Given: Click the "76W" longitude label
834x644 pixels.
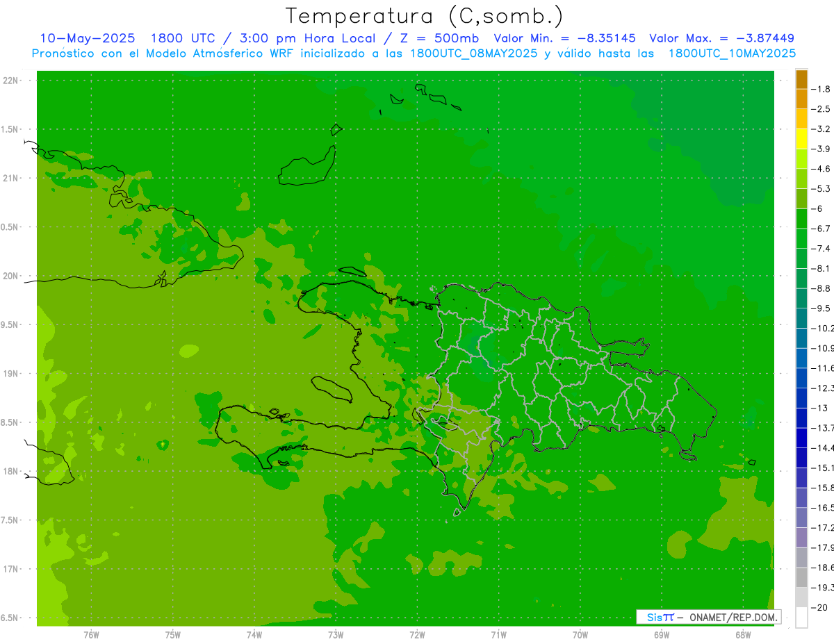Looking at the screenshot, I should tap(91, 635).
